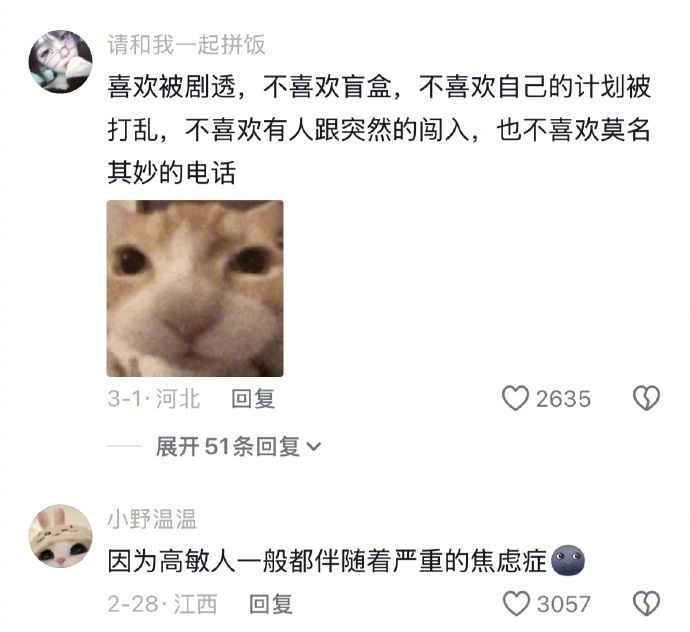The width and height of the screenshot is (690, 632).
Task: Tap the moon face emoji in comment
Action: coord(567,560)
